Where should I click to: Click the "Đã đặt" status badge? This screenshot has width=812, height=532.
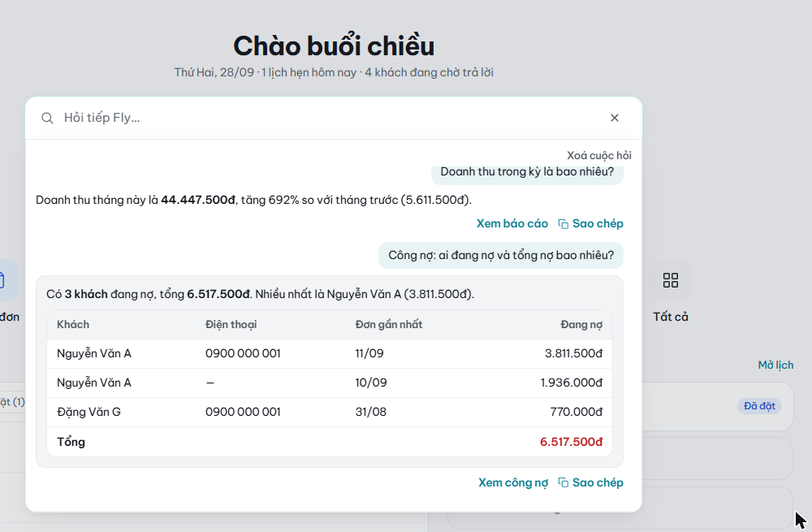759,406
